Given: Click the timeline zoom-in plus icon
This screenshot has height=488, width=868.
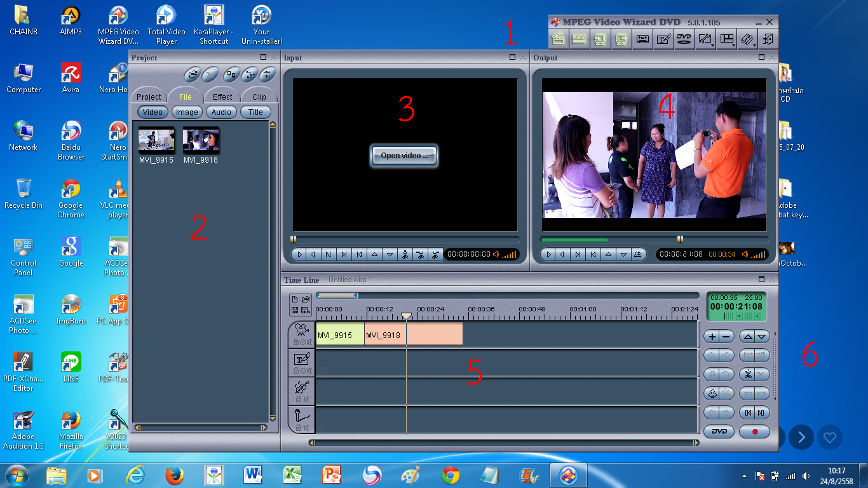Looking at the screenshot, I should (712, 336).
